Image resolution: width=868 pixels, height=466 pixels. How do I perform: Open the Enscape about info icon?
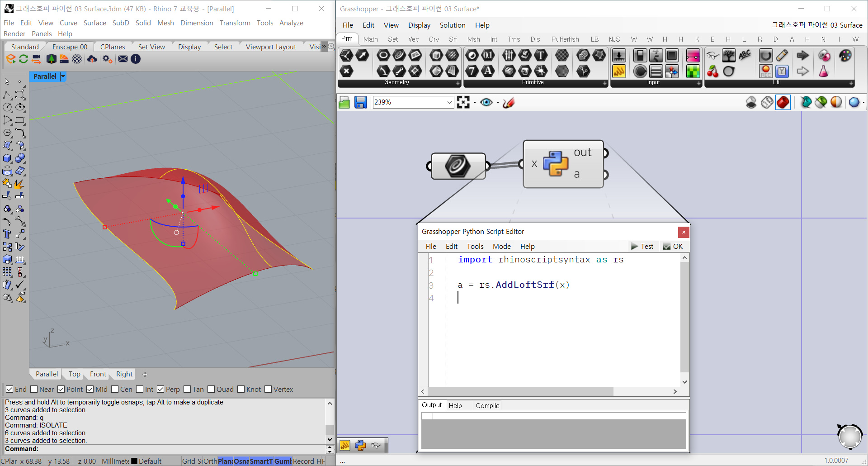(x=136, y=59)
